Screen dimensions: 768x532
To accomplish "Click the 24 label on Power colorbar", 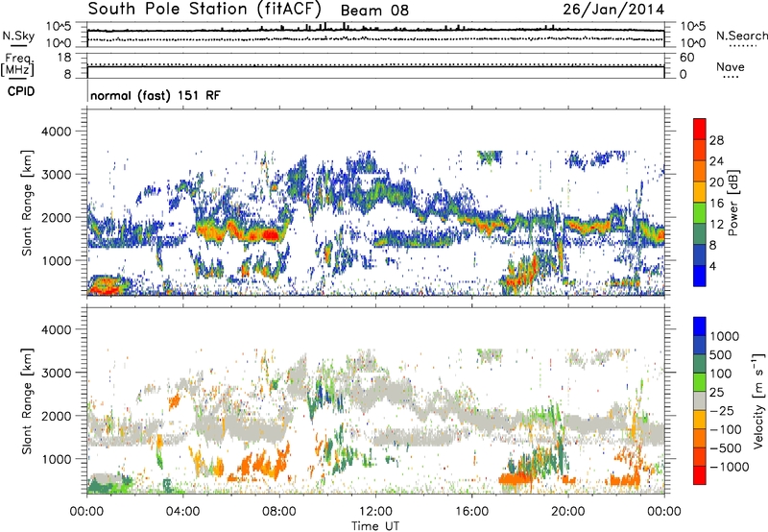I will click(x=716, y=161).
